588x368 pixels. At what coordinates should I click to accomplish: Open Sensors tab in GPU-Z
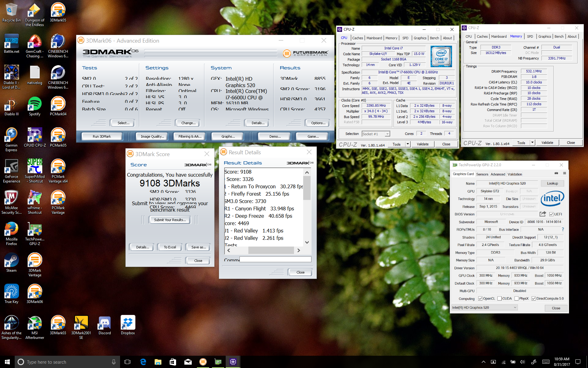482,174
